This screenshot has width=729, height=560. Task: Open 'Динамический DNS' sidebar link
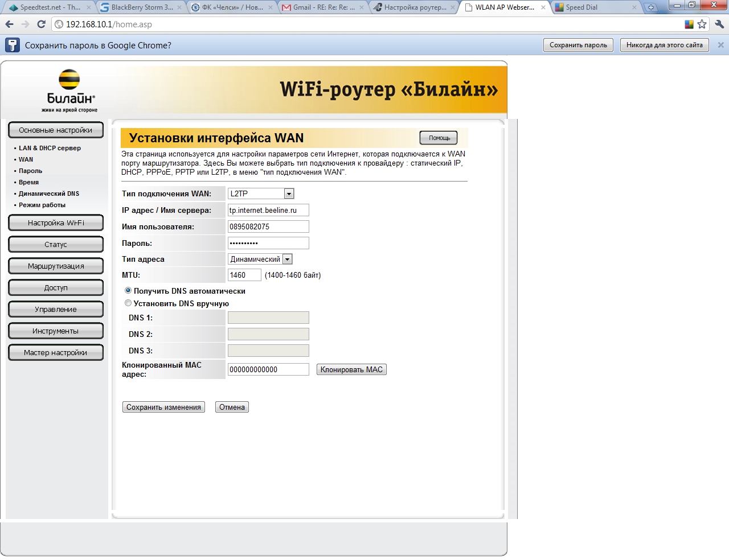click(49, 193)
